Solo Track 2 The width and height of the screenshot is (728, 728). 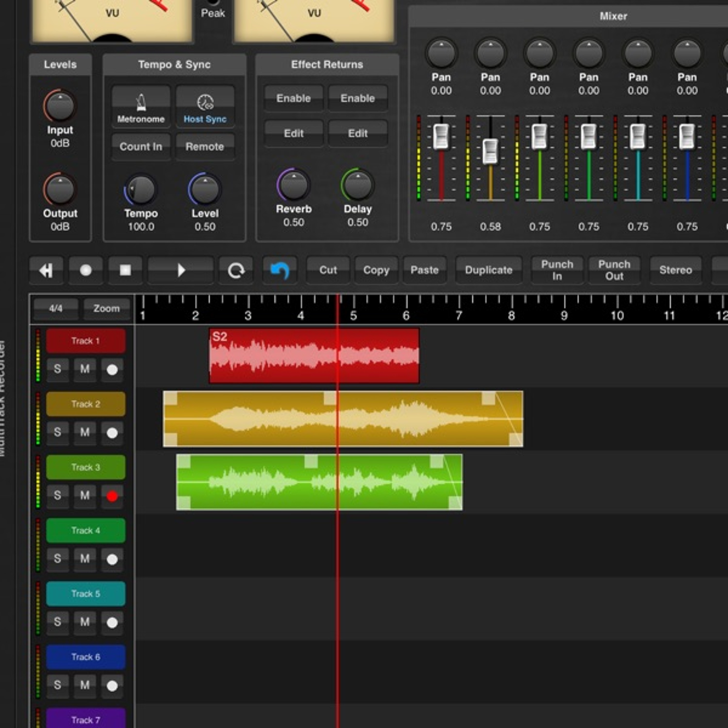pos(57,433)
